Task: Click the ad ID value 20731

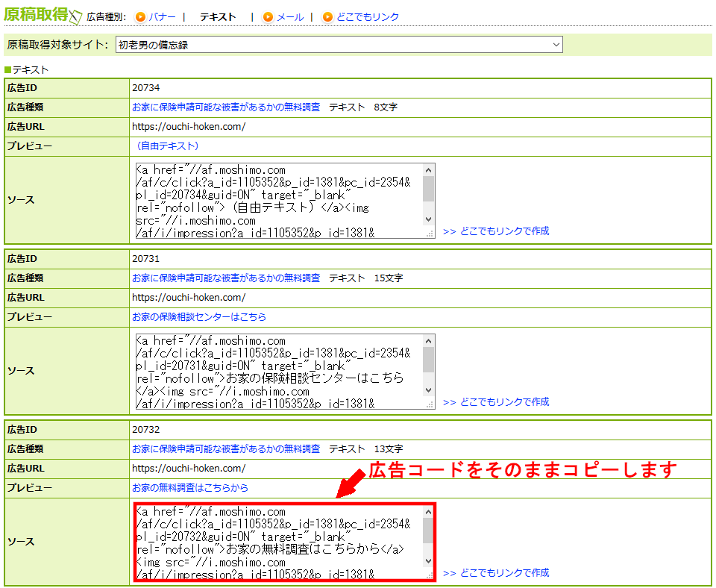Action: coord(146,259)
